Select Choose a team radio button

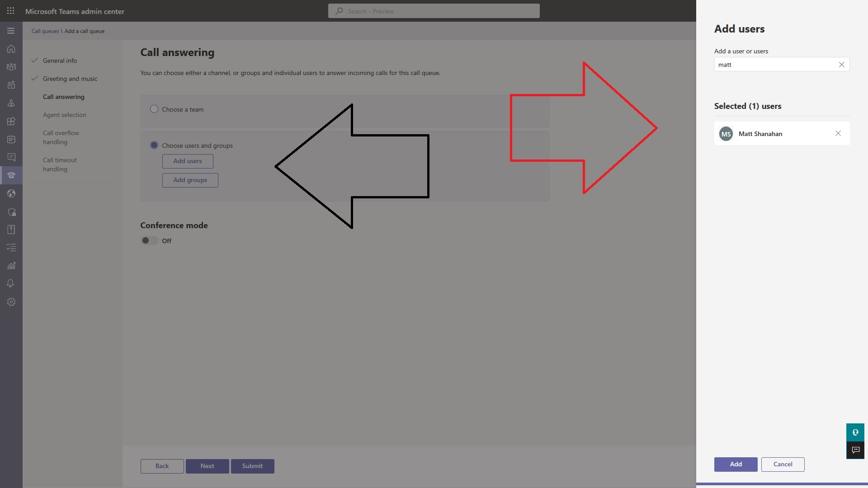pos(154,109)
